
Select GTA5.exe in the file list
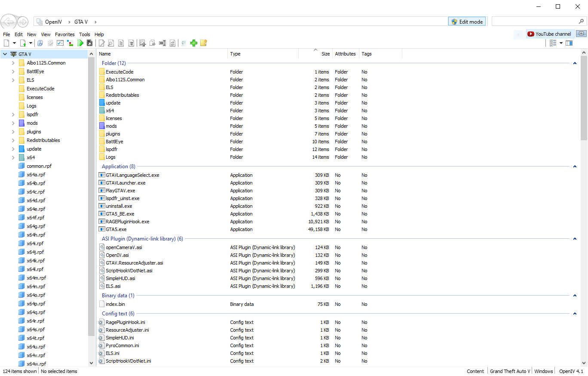tap(116, 229)
